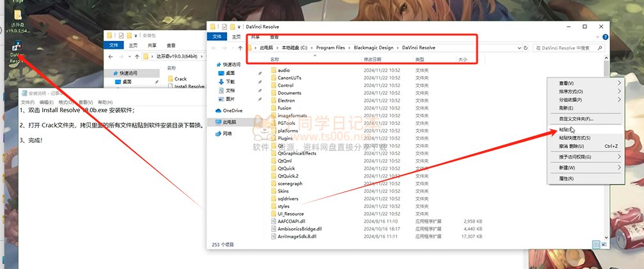Image resolution: width=644 pixels, height=269 pixels.
Task: Click the Up arrow in the 安装包 window
Action: pos(137,56)
